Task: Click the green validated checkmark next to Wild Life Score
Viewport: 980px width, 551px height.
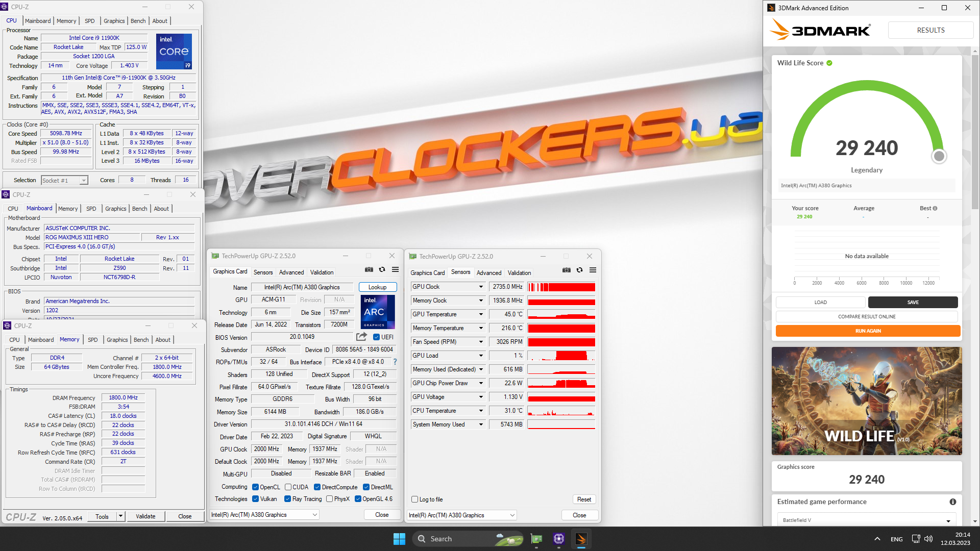Action: (829, 63)
